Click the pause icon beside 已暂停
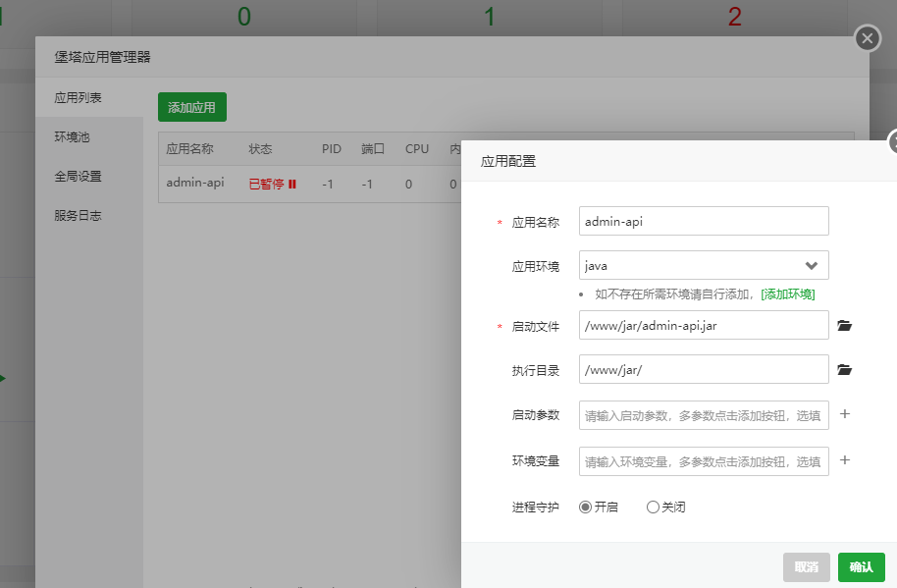This screenshot has height=588, width=897. (292, 185)
